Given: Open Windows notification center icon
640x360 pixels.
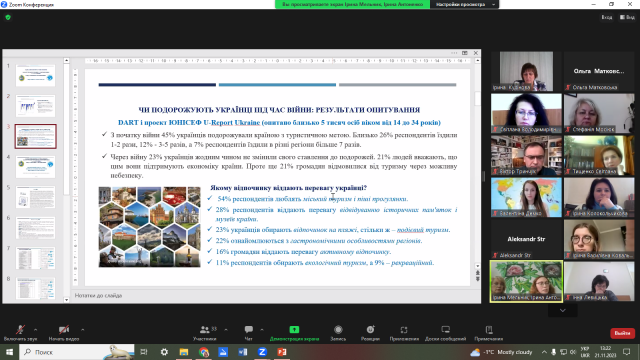Looking at the screenshot, I should (x=627, y=352).
